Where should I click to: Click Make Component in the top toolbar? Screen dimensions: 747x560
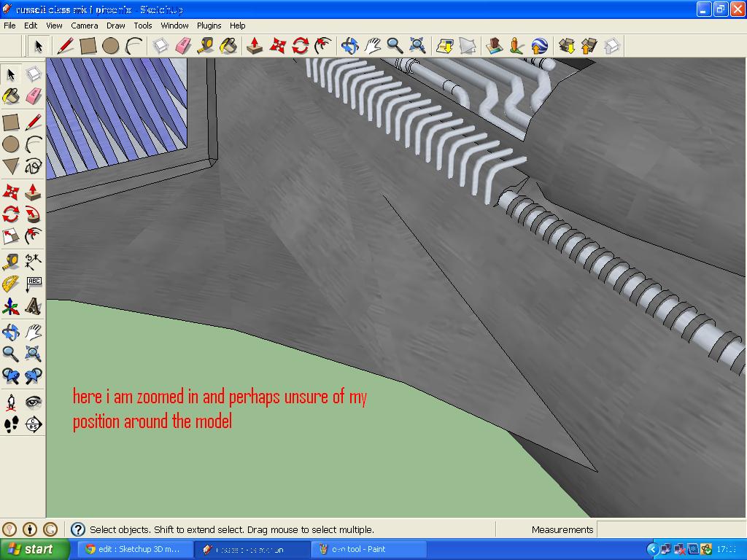click(160, 46)
